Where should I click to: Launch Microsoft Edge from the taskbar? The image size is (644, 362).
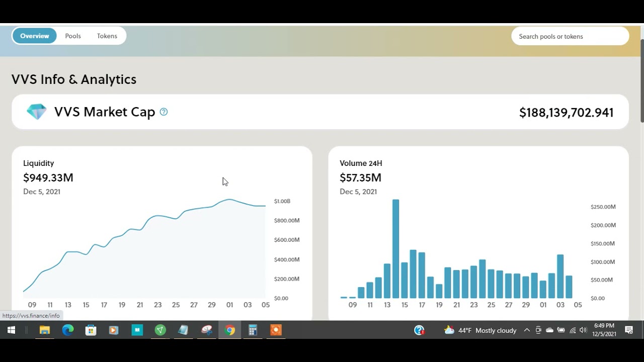(x=68, y=330)
